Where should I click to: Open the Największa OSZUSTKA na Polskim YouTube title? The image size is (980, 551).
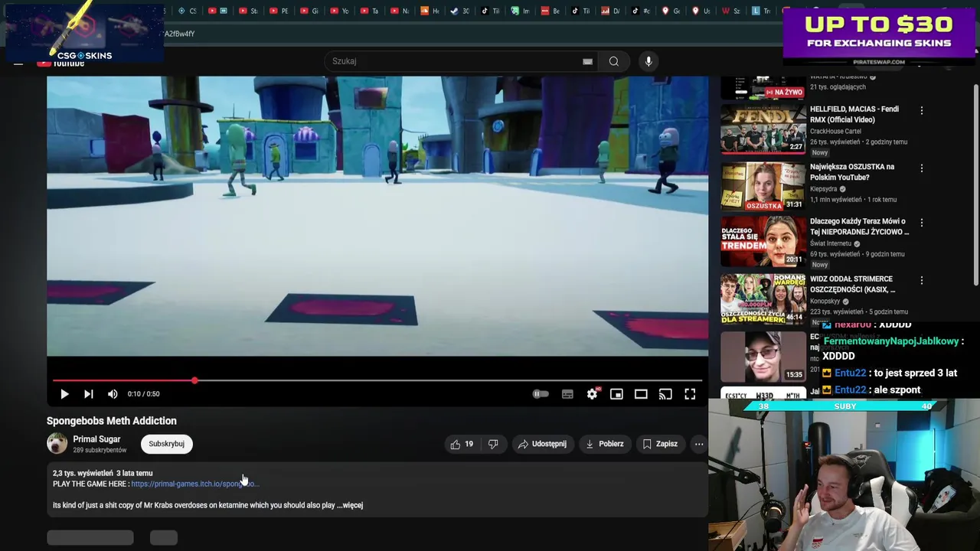(x=852, y=171)
